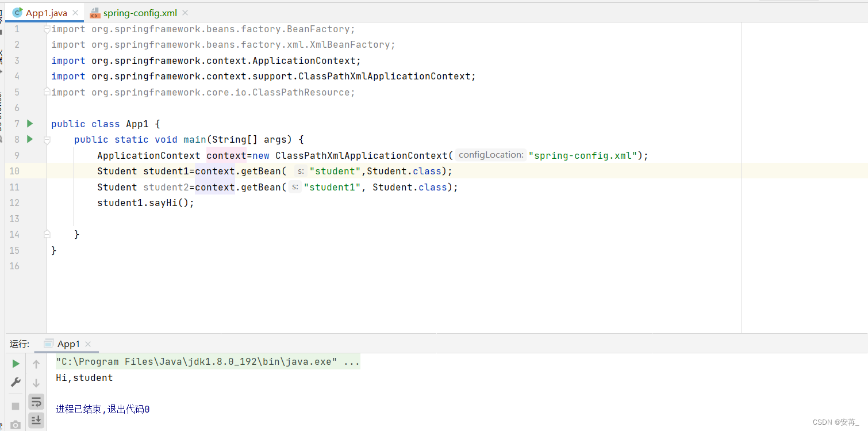This screenshot has width=868, height=431.
Task: Click the "student1" string on line 11
Action: coord(333,187)
